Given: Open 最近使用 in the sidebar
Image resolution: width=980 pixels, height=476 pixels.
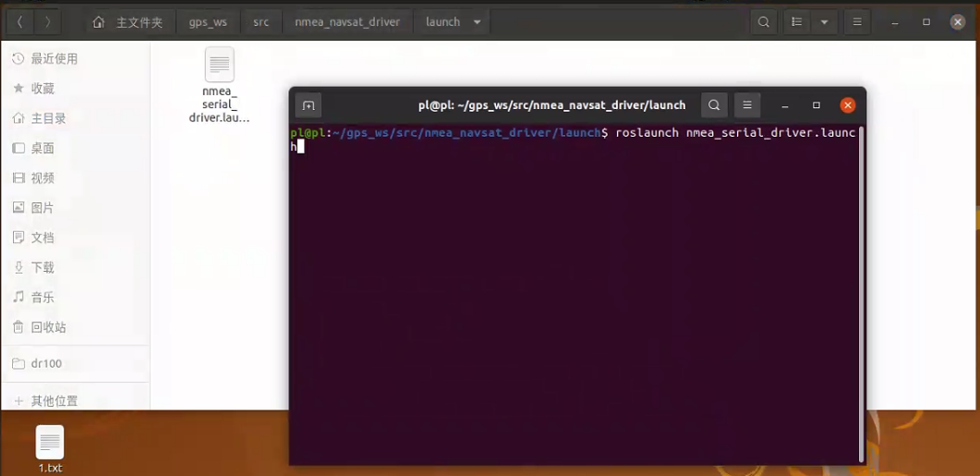Looking at the screenshot, I should pyautogui.click(x=54, y=59).
